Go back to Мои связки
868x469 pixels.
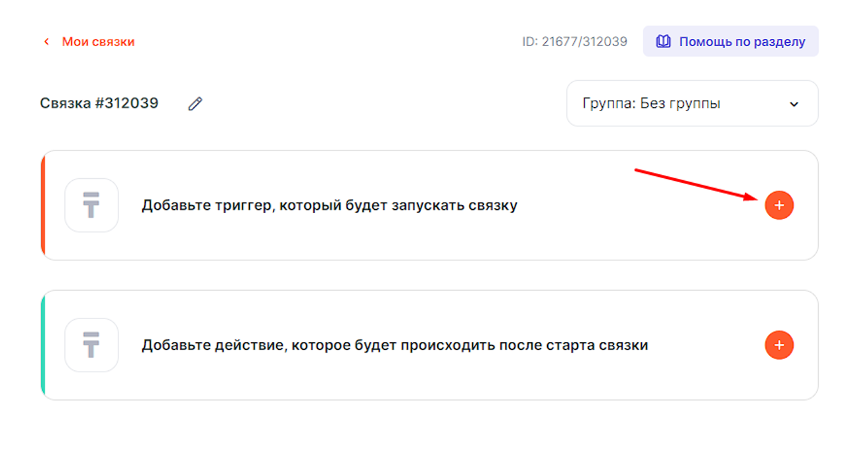pos(98,42)
